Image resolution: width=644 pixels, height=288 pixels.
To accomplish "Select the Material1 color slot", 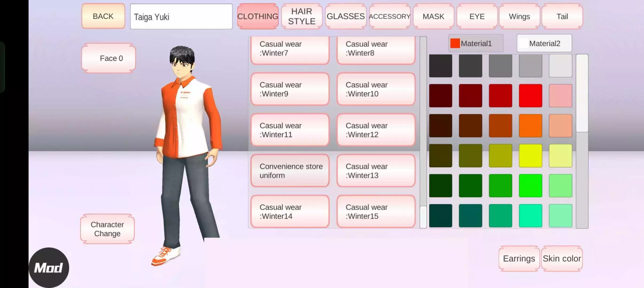I will [x=476, y=43].
